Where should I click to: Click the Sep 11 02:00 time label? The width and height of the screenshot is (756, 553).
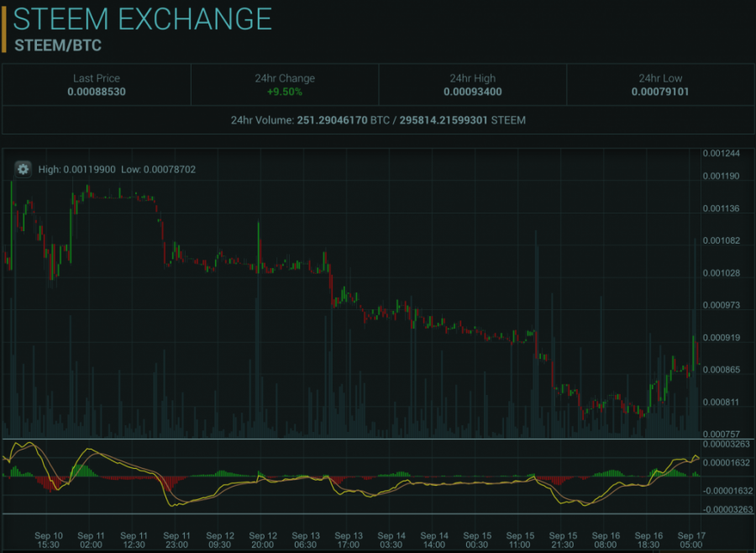(91, 540)
